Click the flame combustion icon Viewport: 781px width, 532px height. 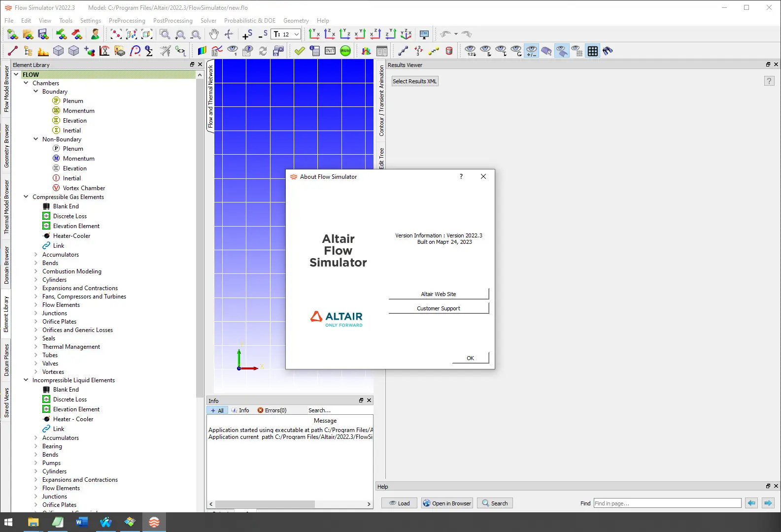(x=43, y=51)
